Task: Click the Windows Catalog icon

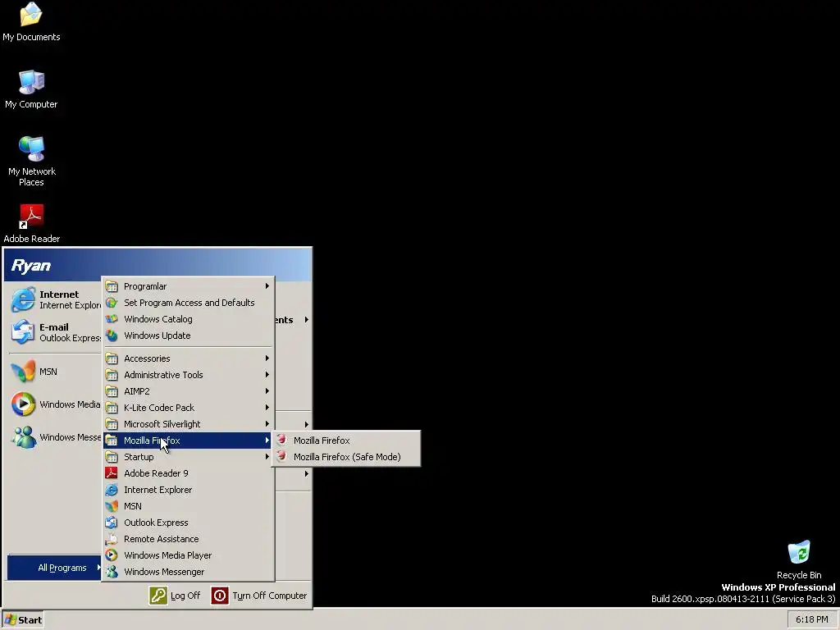Action: [112, 319]
